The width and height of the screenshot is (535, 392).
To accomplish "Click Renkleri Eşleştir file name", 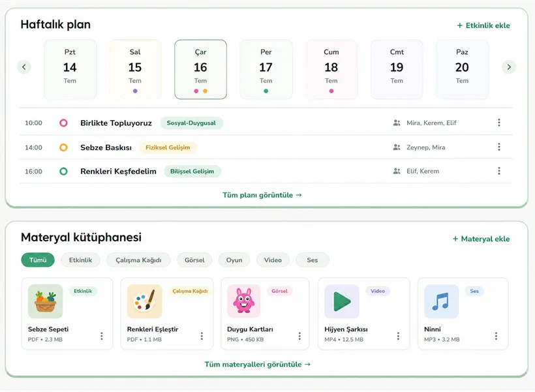I will click(x=153, y=329).
